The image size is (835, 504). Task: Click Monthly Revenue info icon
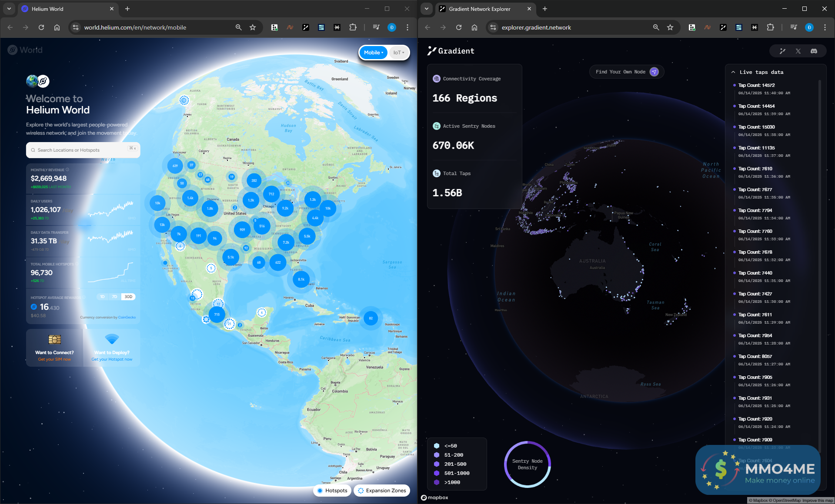(x=67, y=170)
